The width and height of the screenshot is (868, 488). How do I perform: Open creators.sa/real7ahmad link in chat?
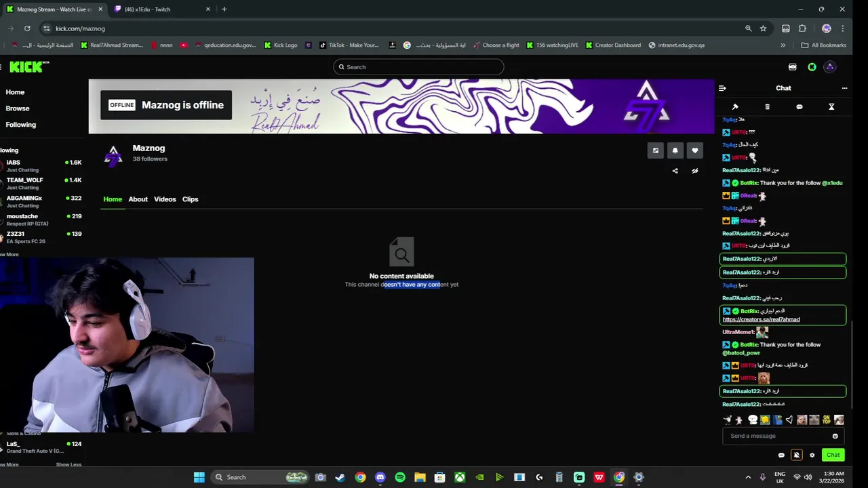(761, 319)
